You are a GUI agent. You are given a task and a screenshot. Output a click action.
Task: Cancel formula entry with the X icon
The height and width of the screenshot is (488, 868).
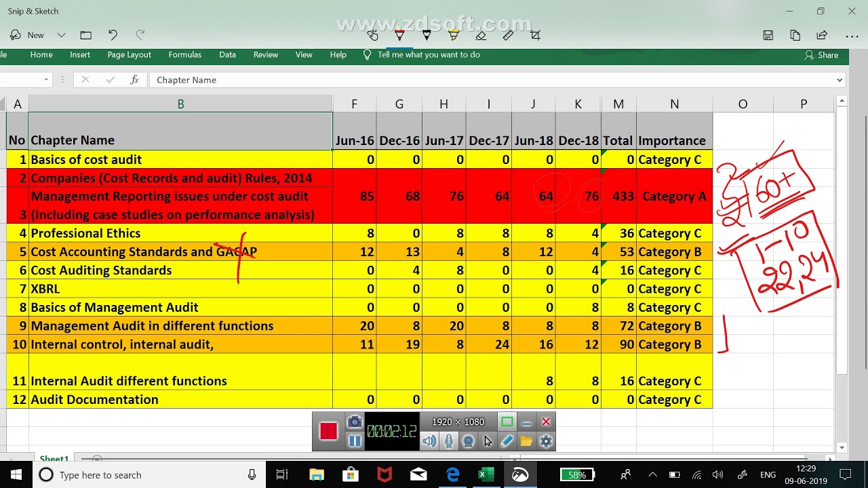click(x=85, y=80)
